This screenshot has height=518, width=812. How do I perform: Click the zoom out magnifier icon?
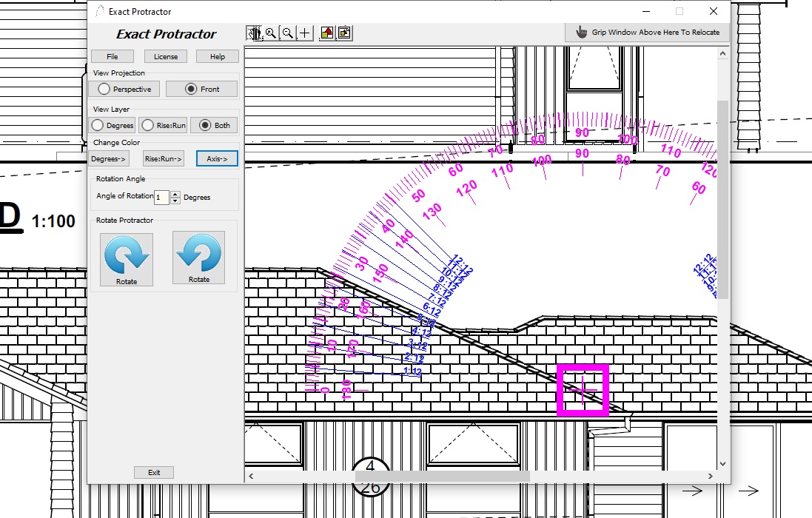287,33
